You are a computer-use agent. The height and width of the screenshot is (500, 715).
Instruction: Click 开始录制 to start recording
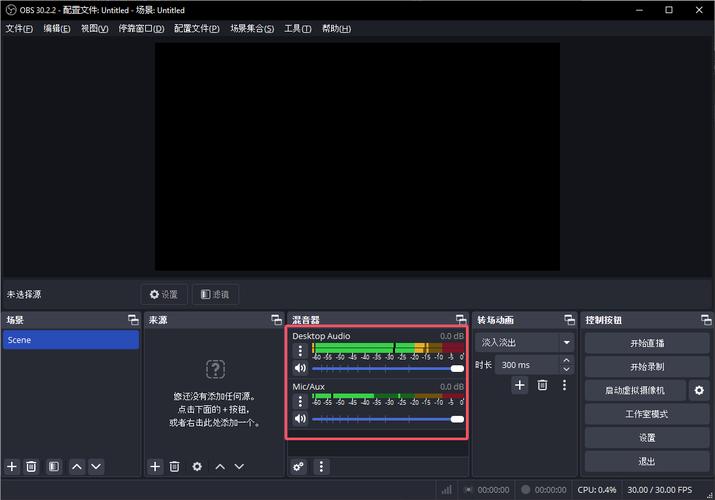(x=647, y=366)
